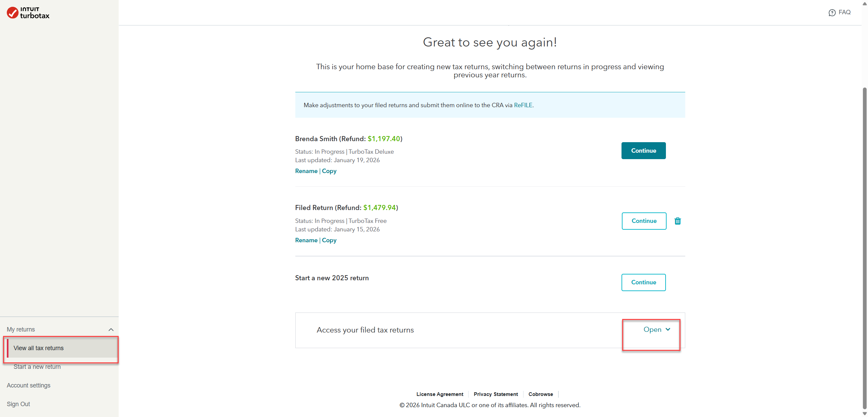
Task: Copy the Brenda Smith return
Action: [329, 171]
